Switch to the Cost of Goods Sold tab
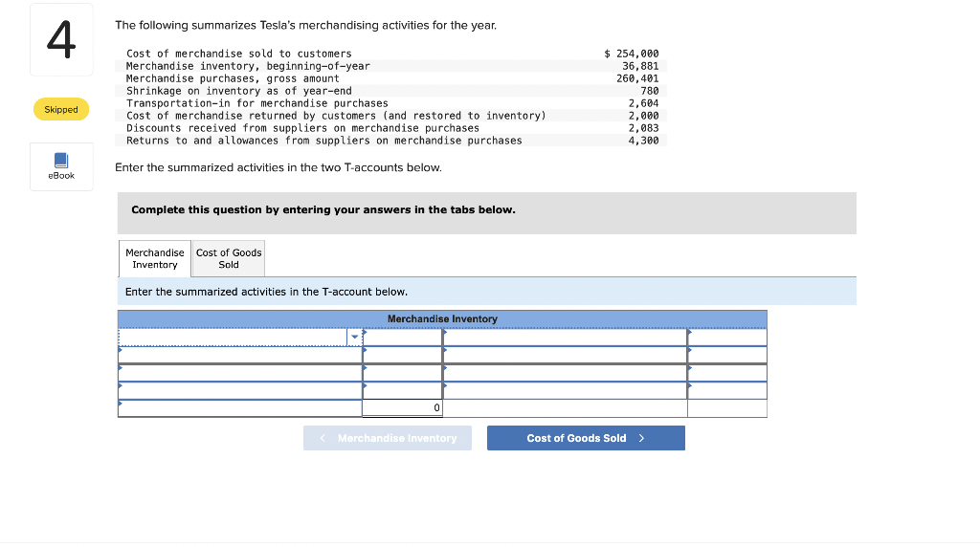The image size is (980, 547). pyautogui.click(x=229, y=258)
